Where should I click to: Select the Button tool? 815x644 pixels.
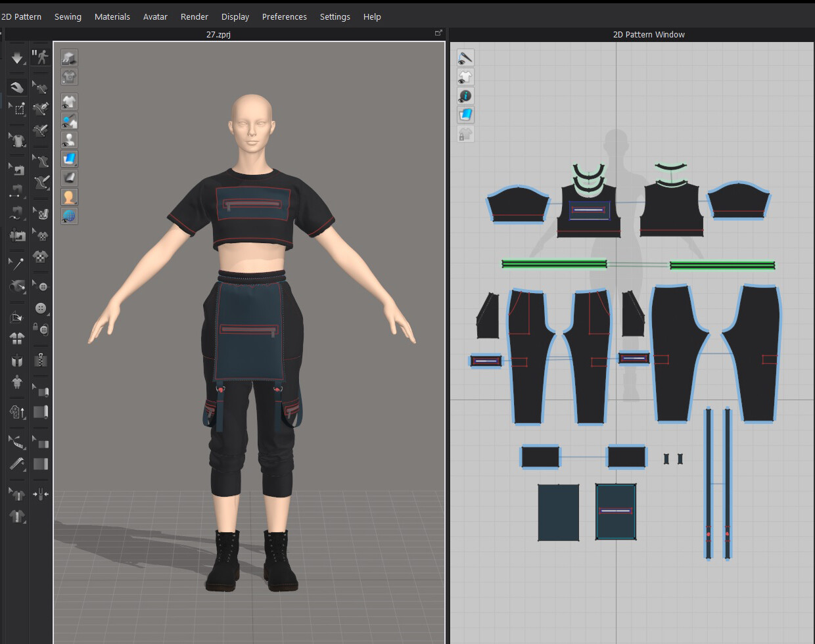pos(39,309)
